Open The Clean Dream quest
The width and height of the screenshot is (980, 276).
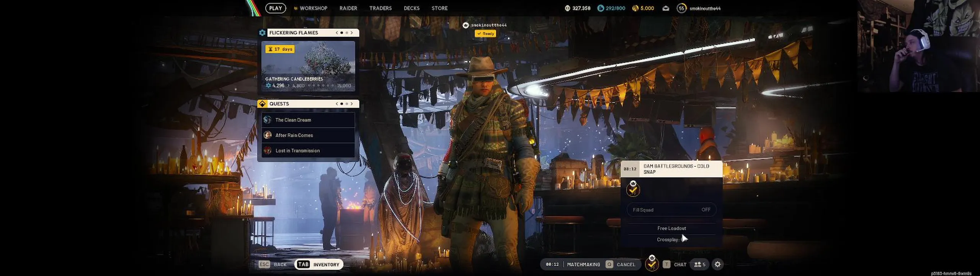308,120
